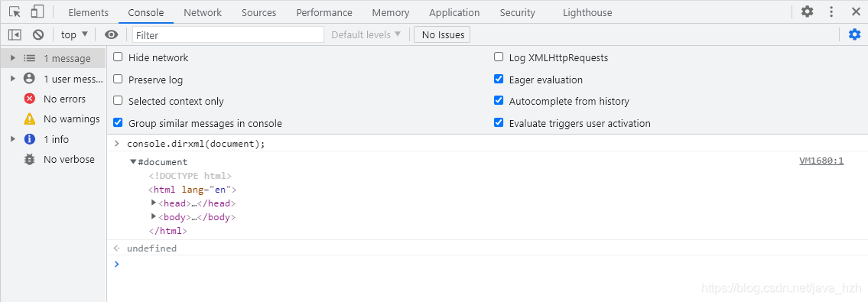
Task: Open the three-dot customize menu
Action: pos(831,11)
